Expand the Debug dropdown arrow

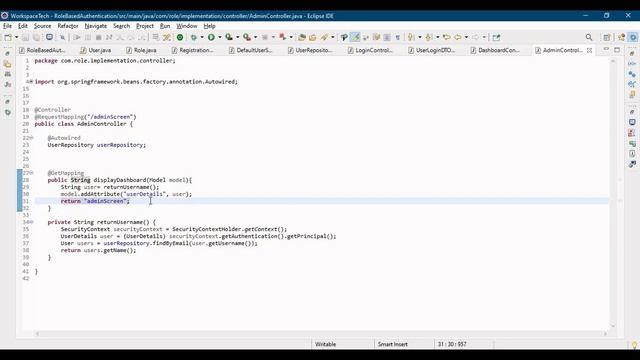tap(202, 37)
